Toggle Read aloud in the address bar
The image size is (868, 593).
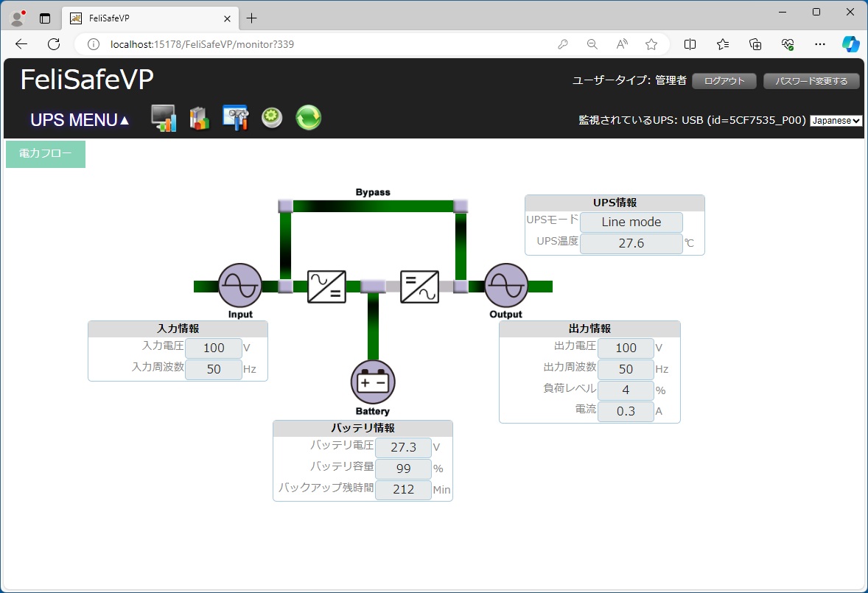[x=622, y=44]
